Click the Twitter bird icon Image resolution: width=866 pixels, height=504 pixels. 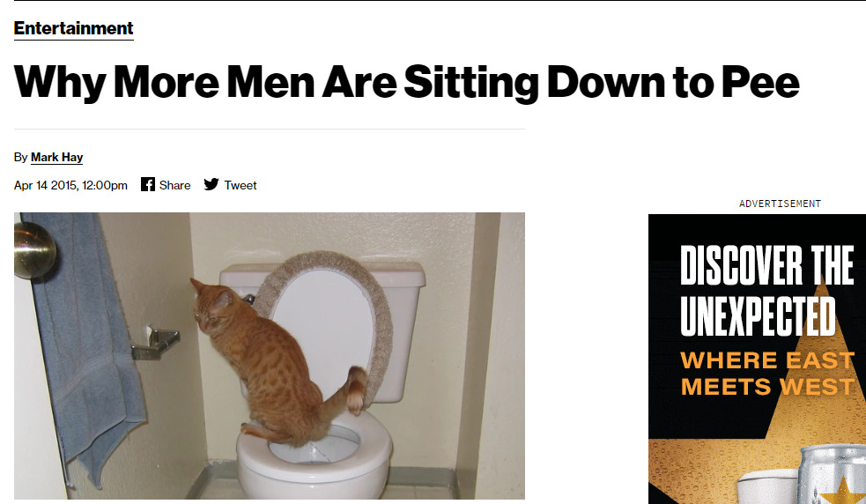coord(211,184)
